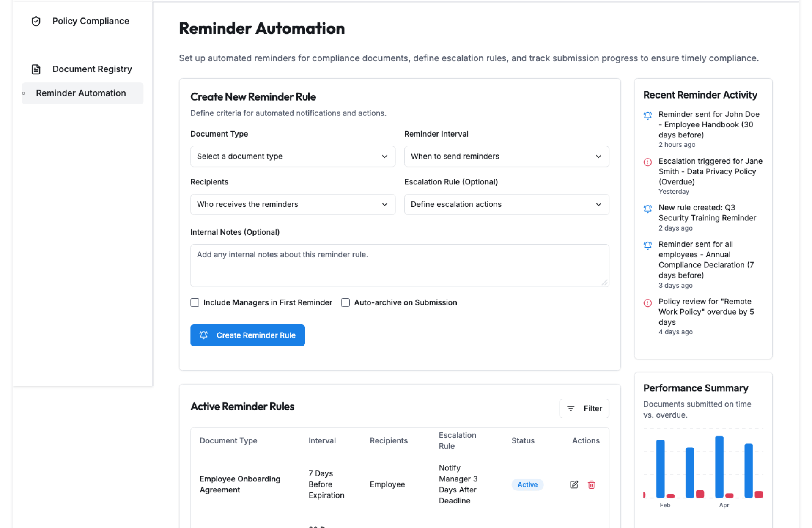Image resolution: width=812 pixels, height=528 pixels.
Task: Click alert icon beside Jane Smith escalation
Action: (x=647, y=162)
